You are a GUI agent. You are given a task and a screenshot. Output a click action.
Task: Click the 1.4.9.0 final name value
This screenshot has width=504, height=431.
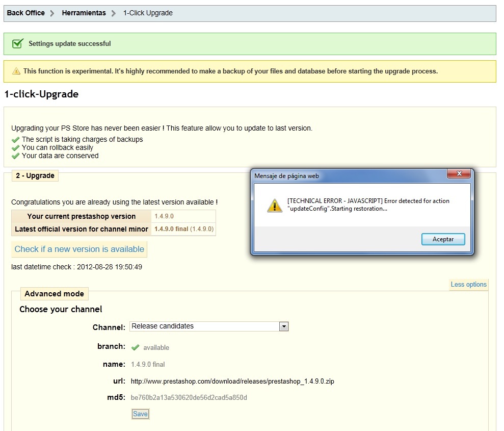point(148,364)
